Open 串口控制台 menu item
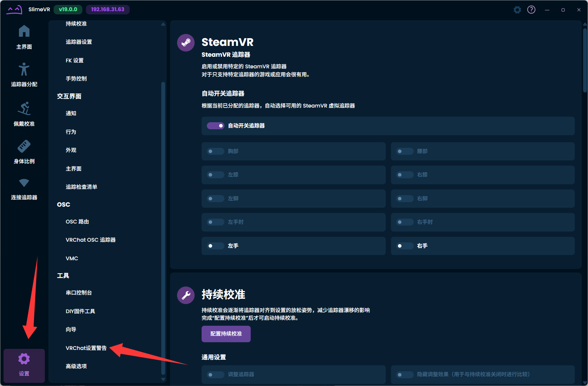Image resolution: width=588 pixels, height=386 pixels. click(79, 293)
